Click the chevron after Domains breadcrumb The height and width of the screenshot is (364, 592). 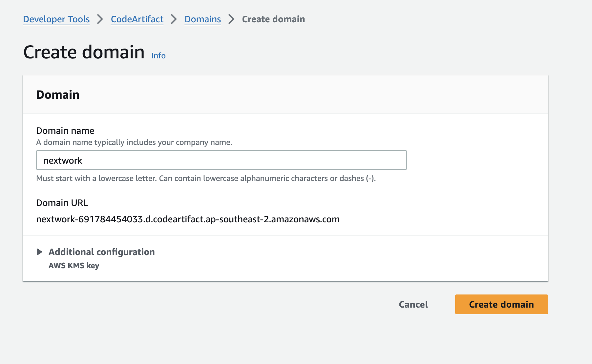coord(231,19)
